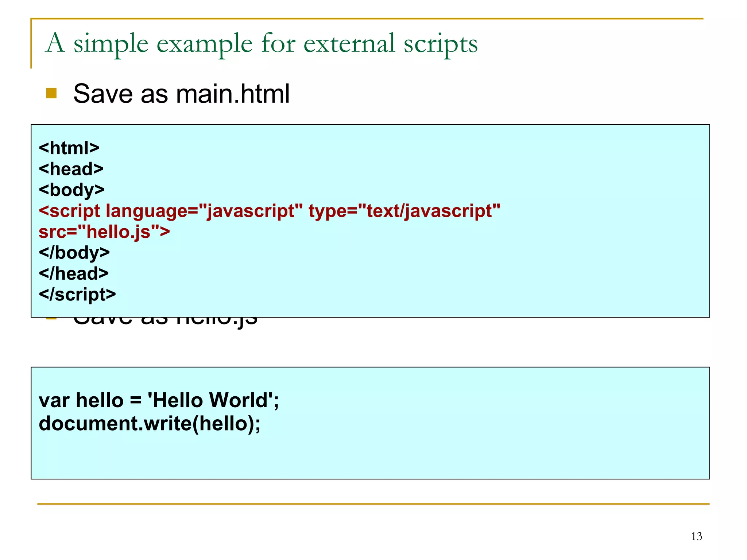747x560 pixels.
Task: Click the 'document.write(hello);' line
Action: click(150, 424)
